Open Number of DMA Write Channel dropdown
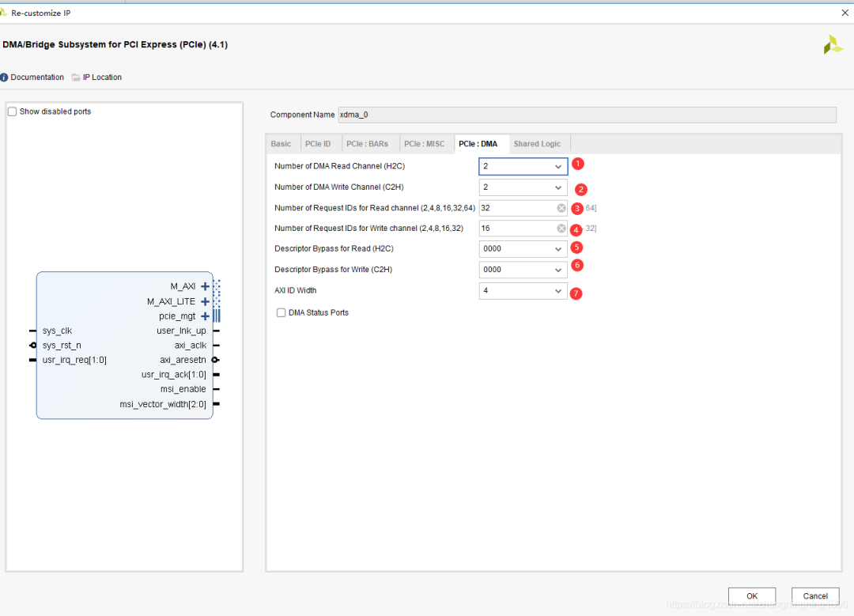 tap(523, 187)
